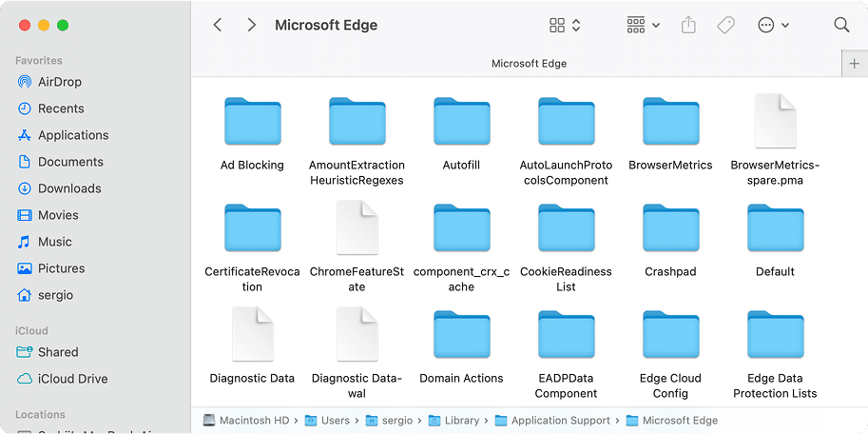Go forward with the right chevron
This screenshot has height=434, width=868.
(x=252, y=25)
